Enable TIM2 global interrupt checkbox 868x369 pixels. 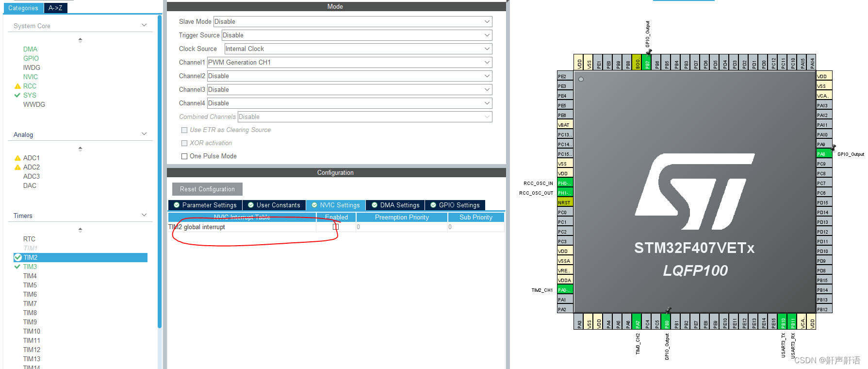pyautogui.click(x=336, y=227)
